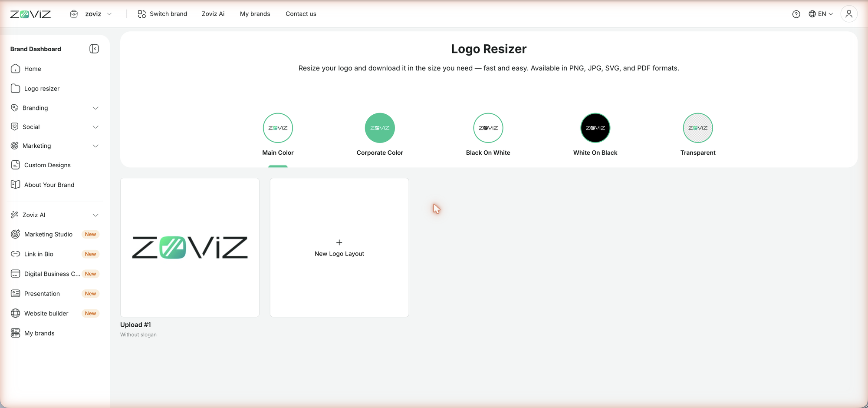Open the user profile icon
The height and width of the screenshot is (408, 868).
tap(849, 14)
